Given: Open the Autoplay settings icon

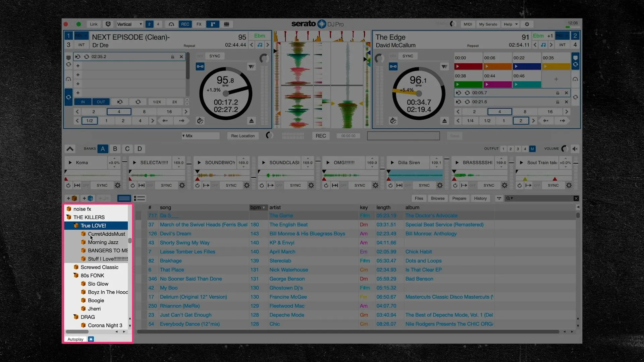Looking at the screenshot, I should click(x=91, y=339).
